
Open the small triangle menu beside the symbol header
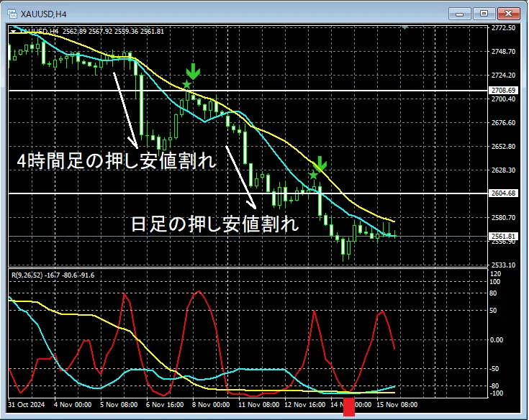tap(13, 32)
